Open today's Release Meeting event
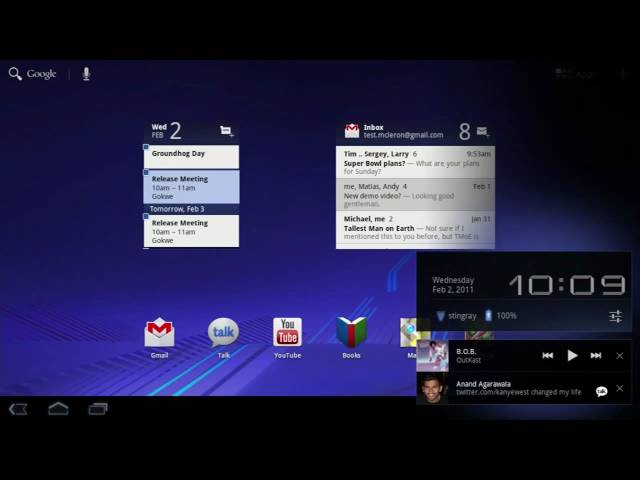This screenshot has height=480, width=640. tap(191, 187)
